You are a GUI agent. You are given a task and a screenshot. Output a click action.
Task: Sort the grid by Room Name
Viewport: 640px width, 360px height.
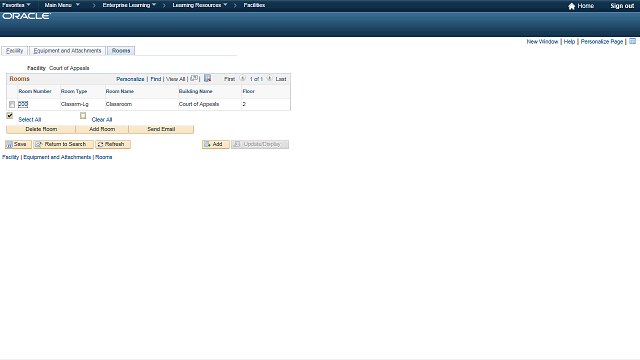pos(120,91)
